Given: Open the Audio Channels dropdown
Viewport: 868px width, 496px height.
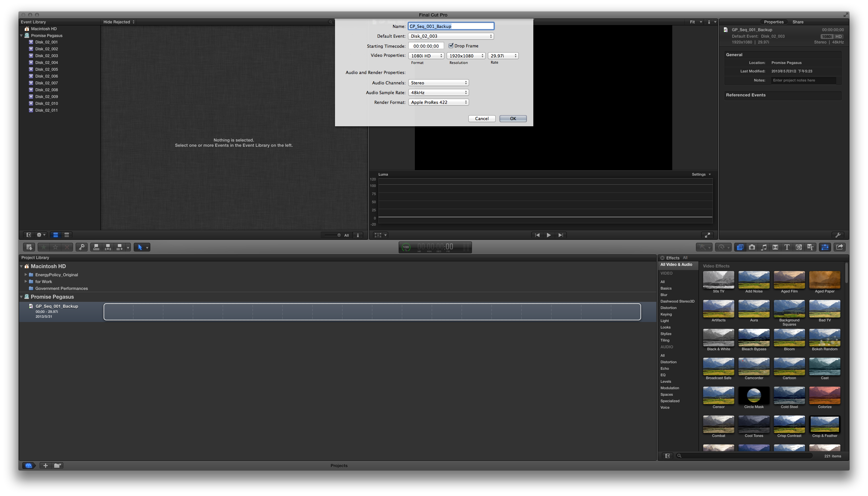Looking at the screenshot, I should (439, 83).
